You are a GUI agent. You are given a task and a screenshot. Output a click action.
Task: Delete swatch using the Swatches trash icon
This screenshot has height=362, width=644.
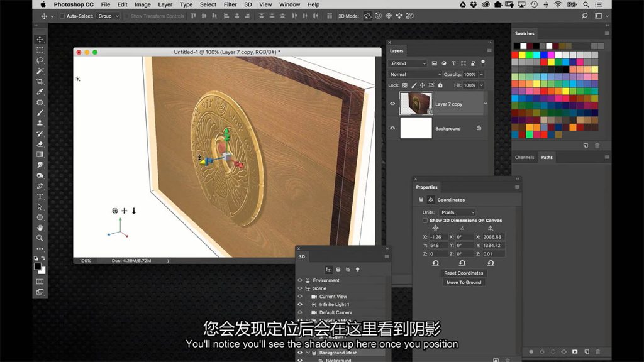pyautogui.click(x=597, y=146)
